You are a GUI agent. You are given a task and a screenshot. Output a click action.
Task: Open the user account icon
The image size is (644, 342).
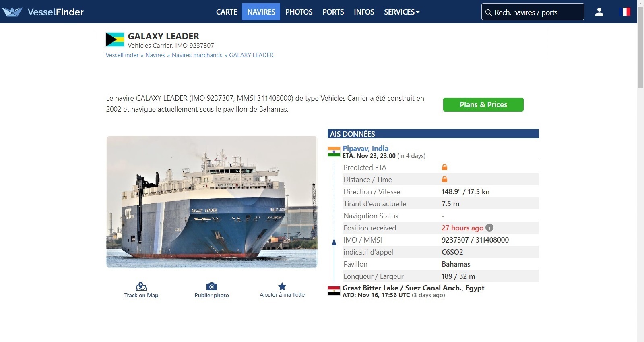pyautogui.click(x=599, y=12)
